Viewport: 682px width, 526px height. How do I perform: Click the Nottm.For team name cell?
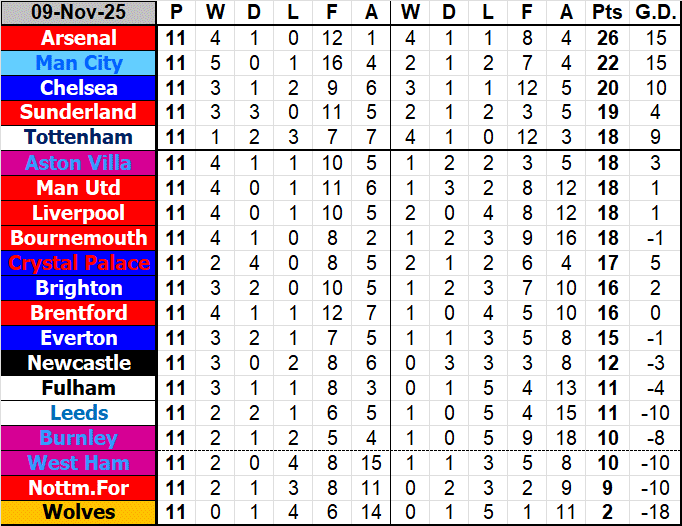tap(79, 488)
